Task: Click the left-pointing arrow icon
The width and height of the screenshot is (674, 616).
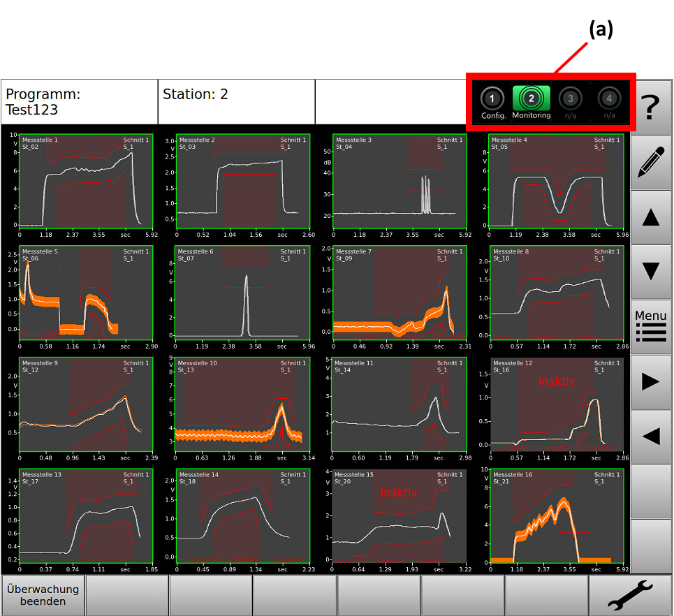Action: tap(651, 434)
